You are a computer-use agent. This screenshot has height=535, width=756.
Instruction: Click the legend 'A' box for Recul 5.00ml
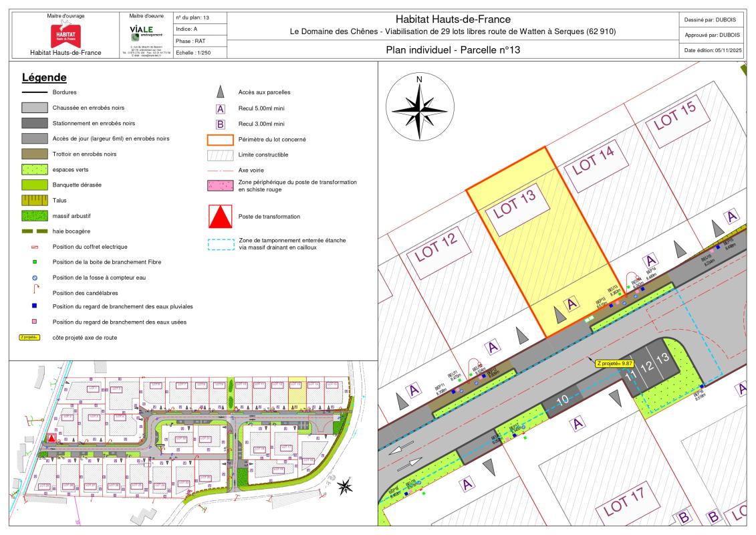(x=221, y=108)
